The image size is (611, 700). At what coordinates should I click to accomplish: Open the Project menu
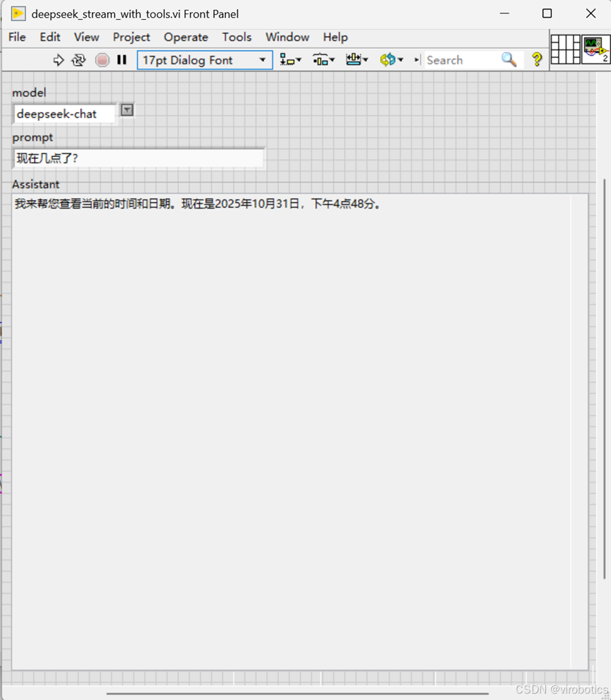tap(131, 37)
